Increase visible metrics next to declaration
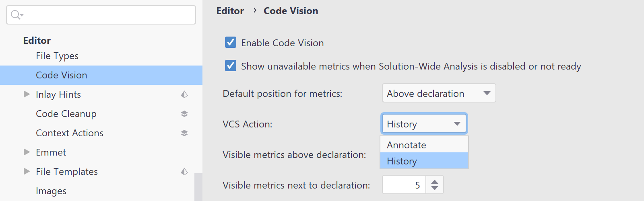Image resolution: width=644 pixels, height=201 pixels. coord(435,182)
